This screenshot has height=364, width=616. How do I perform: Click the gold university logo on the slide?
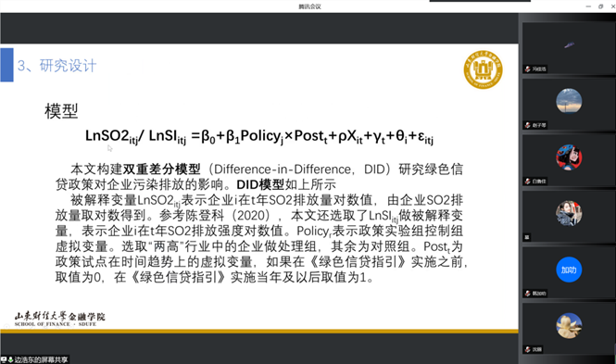[483, 69]
